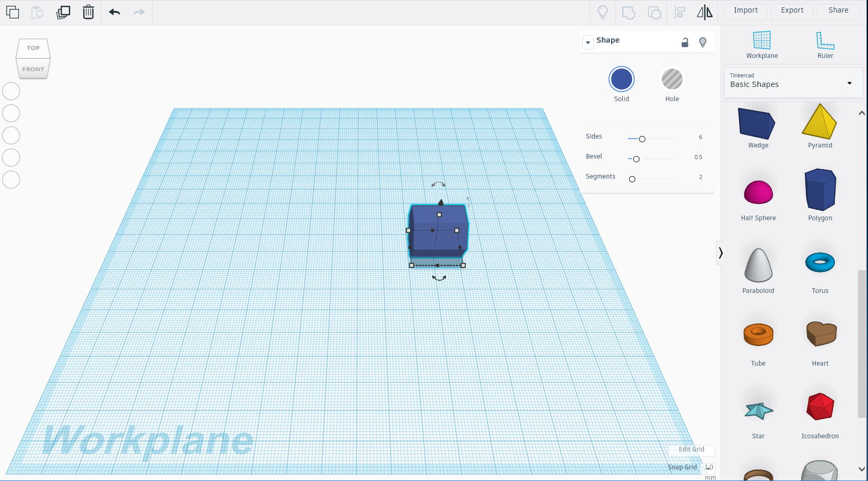Collapse the shapes sidebar with the chevron

[720, 253]
